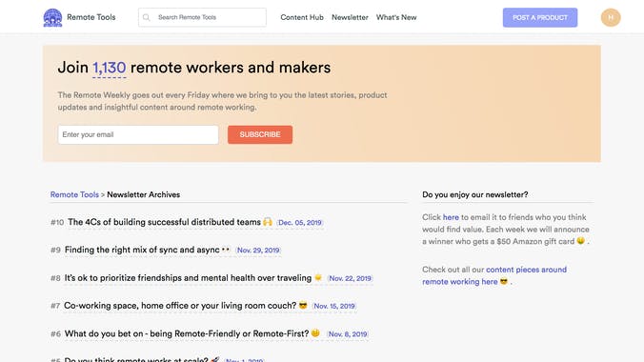Click the Nov. 8, 2019 date
Image resolution: width=644 pixels, height=362 pixels.
(x=348, y=334)
